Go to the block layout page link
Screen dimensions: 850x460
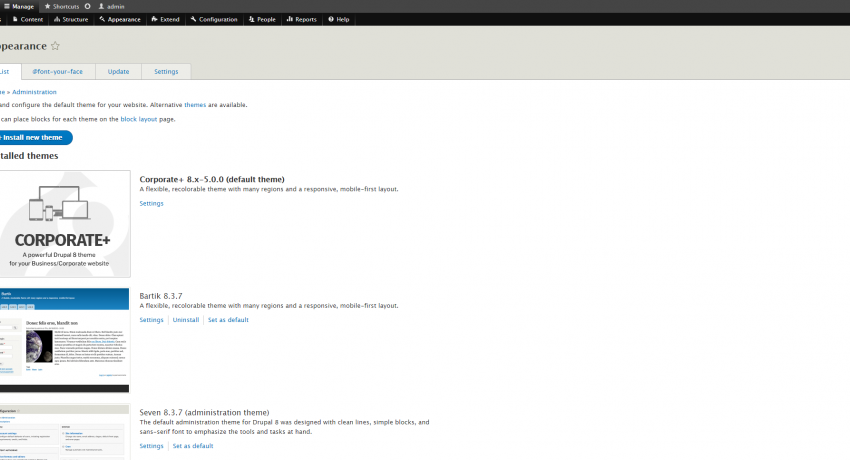pos(139,119)
